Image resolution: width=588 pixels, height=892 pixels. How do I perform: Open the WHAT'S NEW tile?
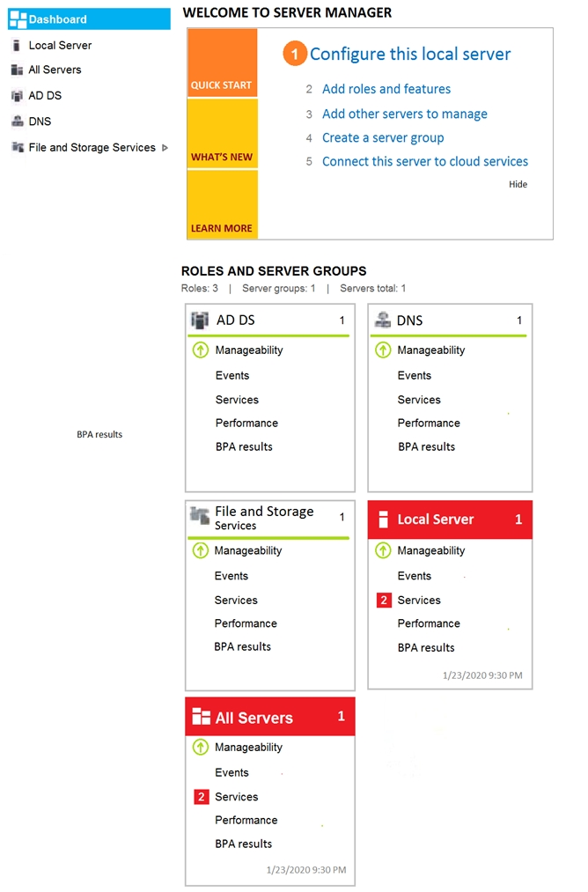223,134
